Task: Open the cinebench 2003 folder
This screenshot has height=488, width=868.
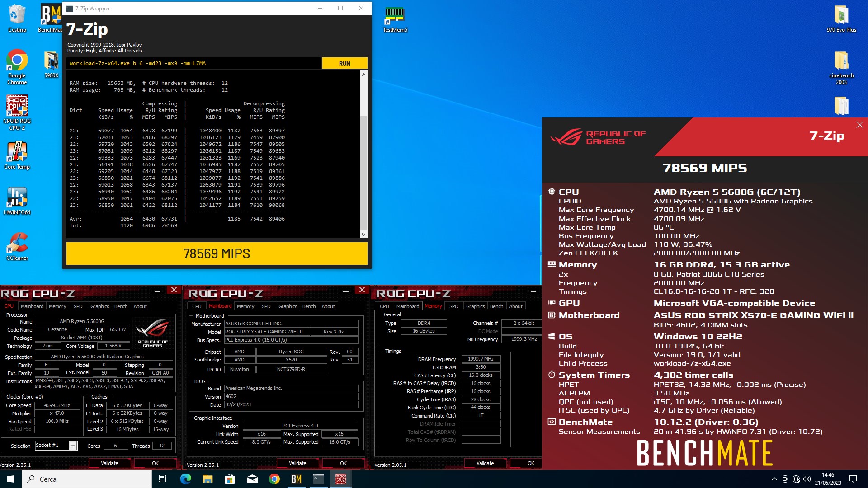Action: click(x=841, y=67)
